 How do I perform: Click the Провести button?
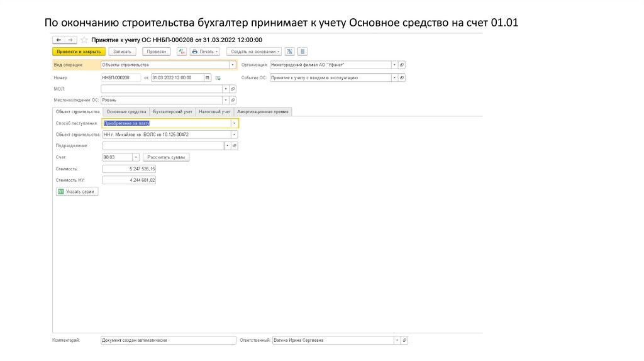point(157,52)
